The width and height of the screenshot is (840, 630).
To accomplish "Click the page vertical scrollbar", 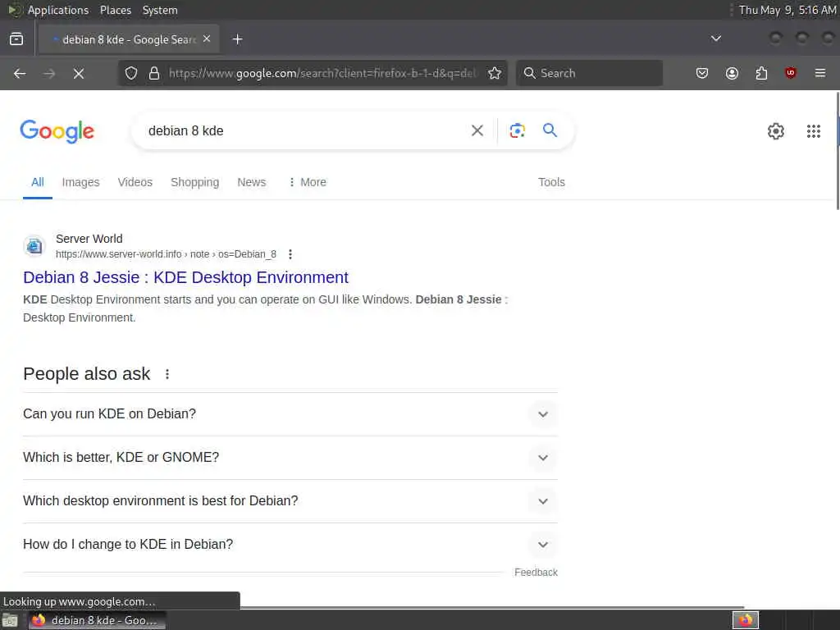I will coord(838,151).
